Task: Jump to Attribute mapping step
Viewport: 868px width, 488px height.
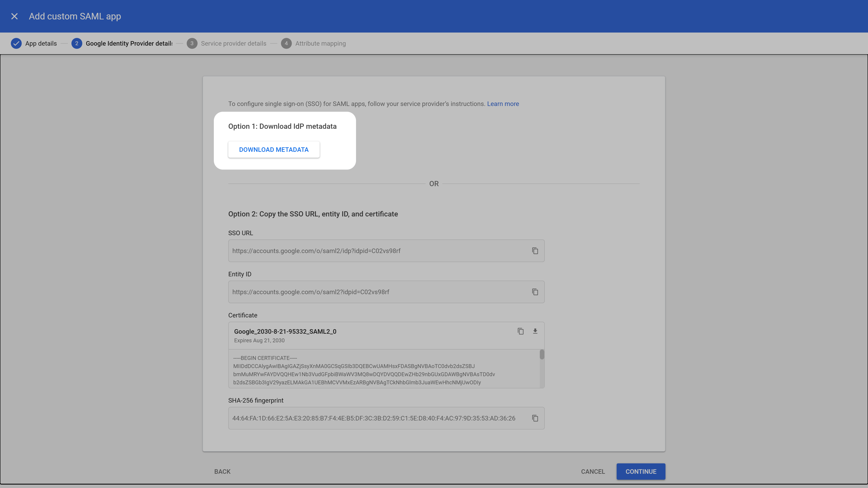Action: coord(313,43)
